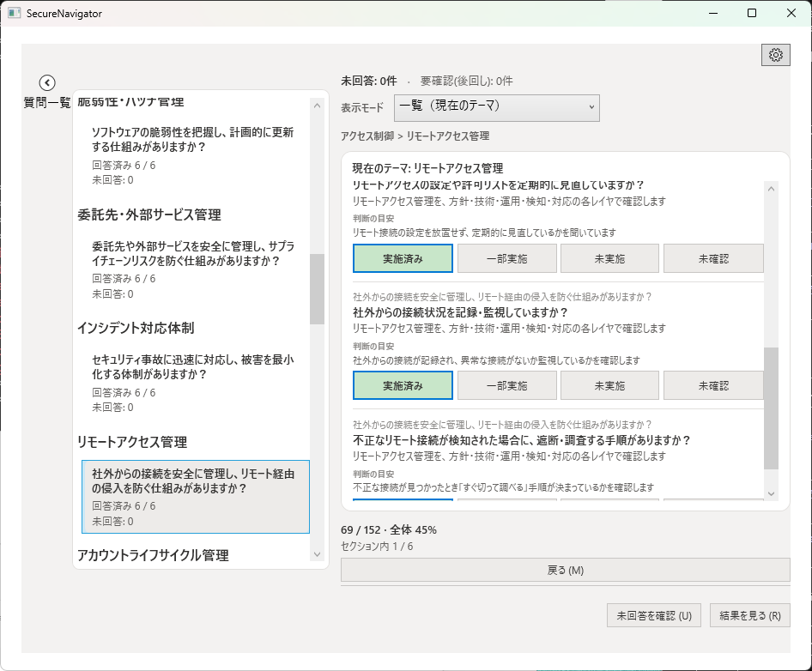Click the sidebar scrollbar's down arrow
This screenshot has width=812, height=671.
click(317, 554)
